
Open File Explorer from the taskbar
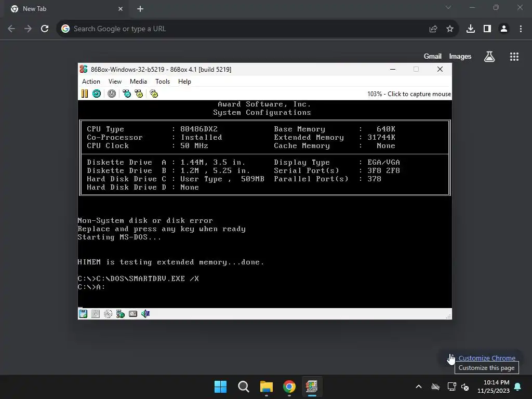pos(267,387)
